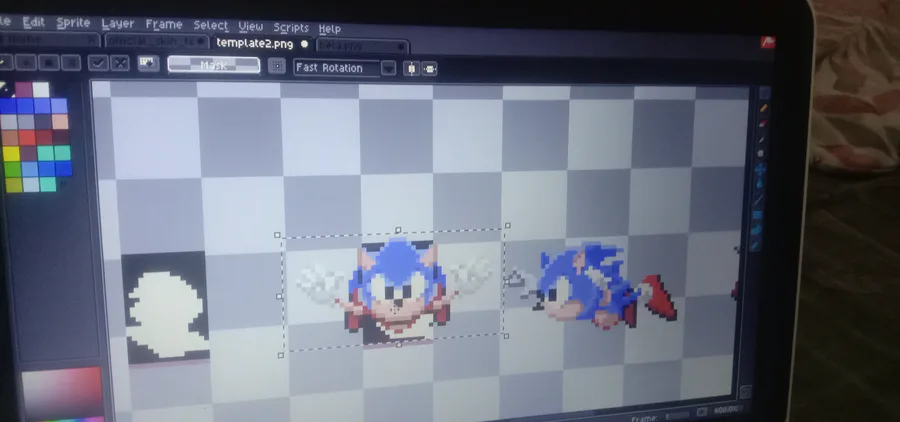The image size is (900, 422).
Task: Apply the transformation with the checkmark button
Action: click(x=98, y=63)
